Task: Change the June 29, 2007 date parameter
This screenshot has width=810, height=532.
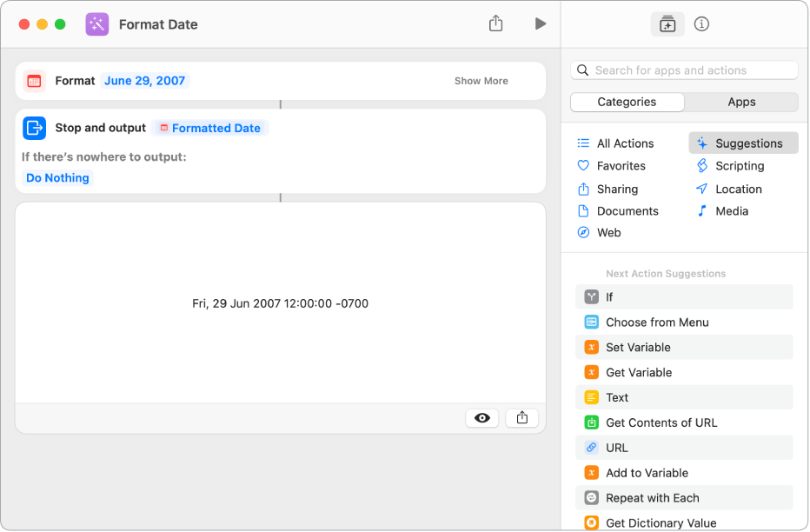Action: [145, 81]
